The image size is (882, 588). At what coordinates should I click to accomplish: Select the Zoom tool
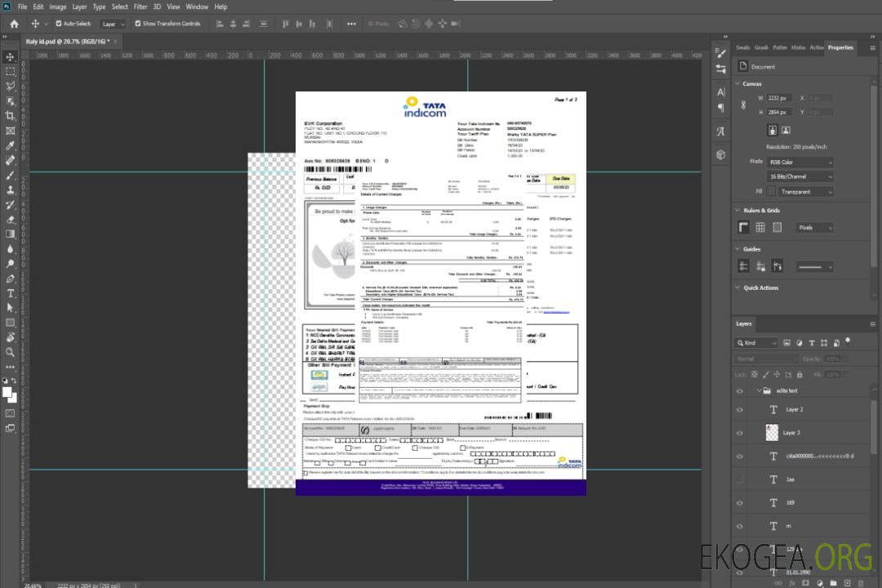(x=11, y=352)
